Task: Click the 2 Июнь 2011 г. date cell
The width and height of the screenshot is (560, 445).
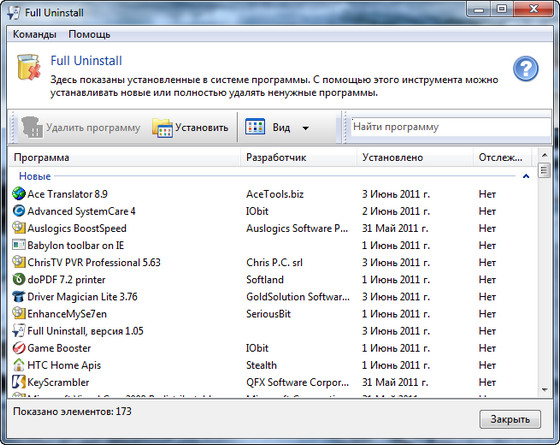Action: coord(396,211)
